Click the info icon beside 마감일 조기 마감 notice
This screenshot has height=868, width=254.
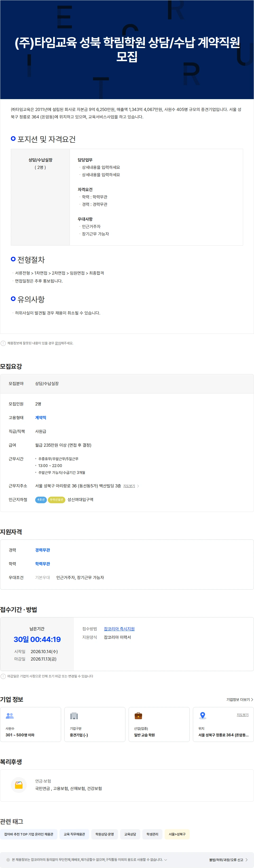3,676
